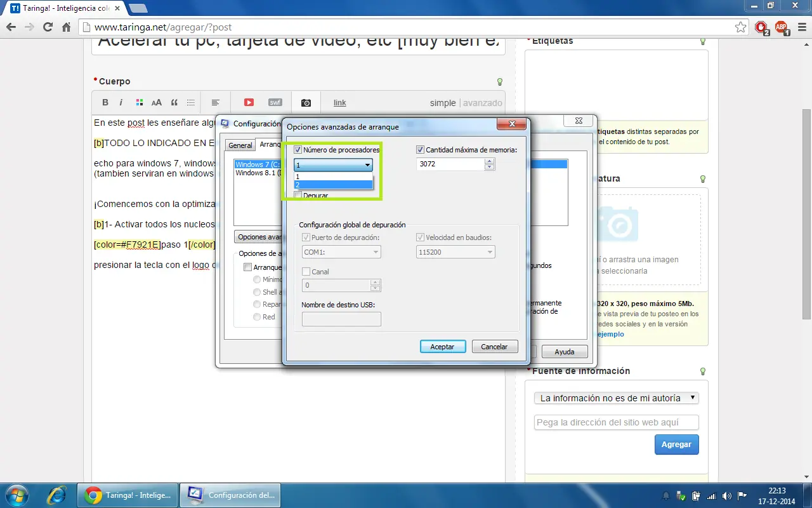The image size is (812, 508).
Task: Open 'La información no es de mi autoría' dropdown
Action: 617,398
